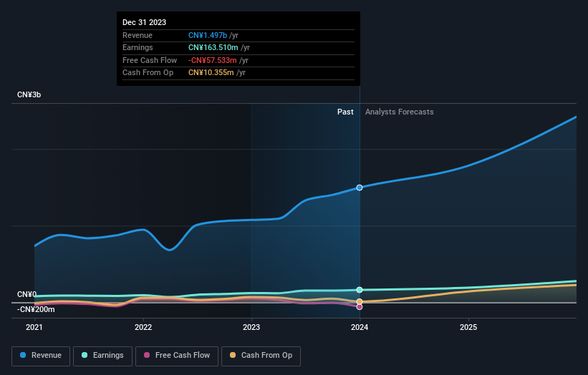Click the Cash From Op label in tooltip
This screenshot has width=588, height=375.
coord(148,73)
